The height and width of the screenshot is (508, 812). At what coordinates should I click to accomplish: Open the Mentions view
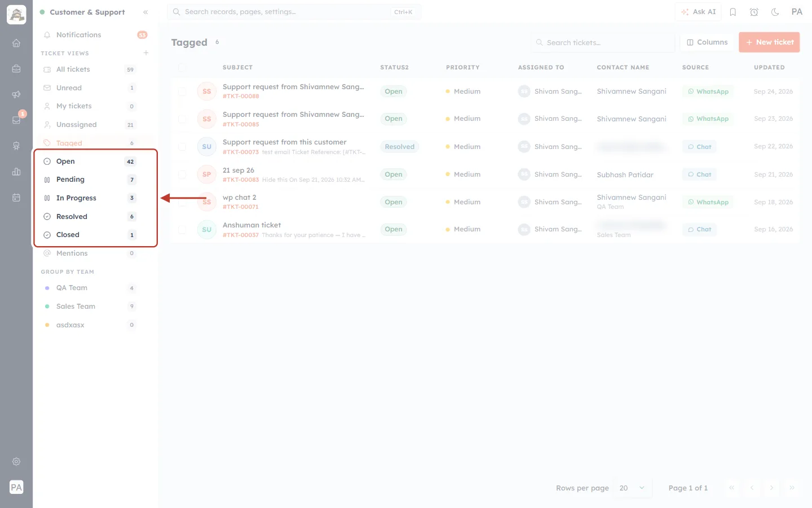point(90,253)
